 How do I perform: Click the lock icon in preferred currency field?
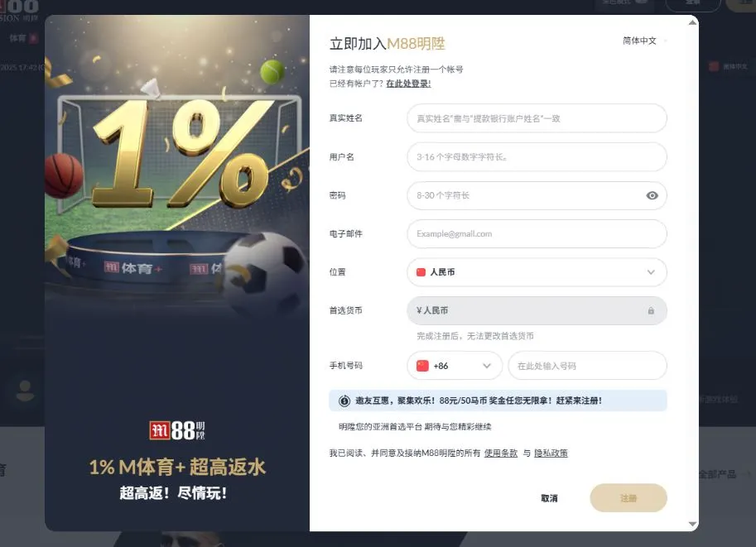[x=651, y=311]
